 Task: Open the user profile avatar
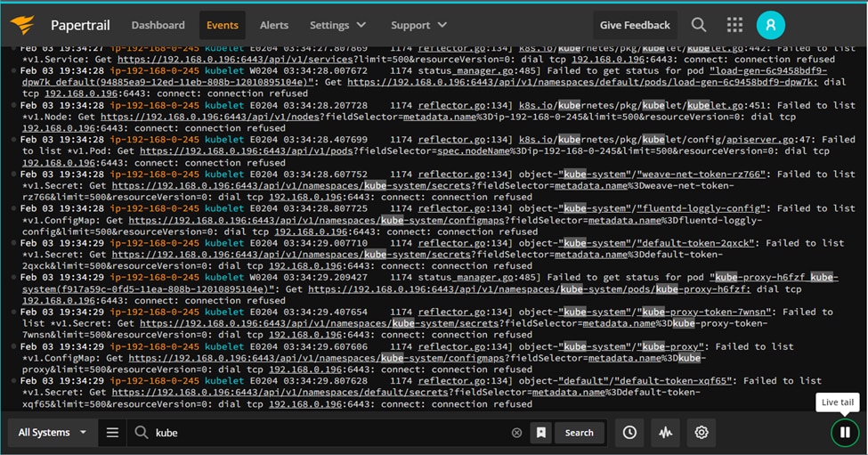tap(771, 25)
